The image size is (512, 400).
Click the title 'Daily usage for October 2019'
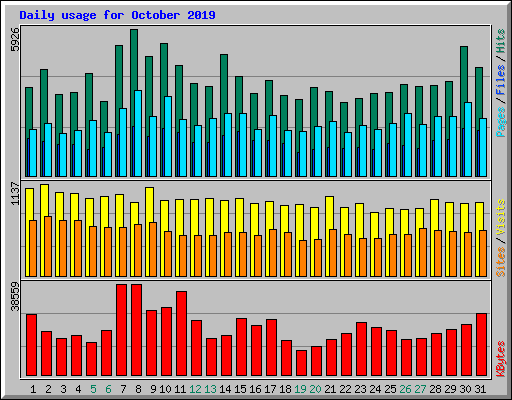point(117,15)
